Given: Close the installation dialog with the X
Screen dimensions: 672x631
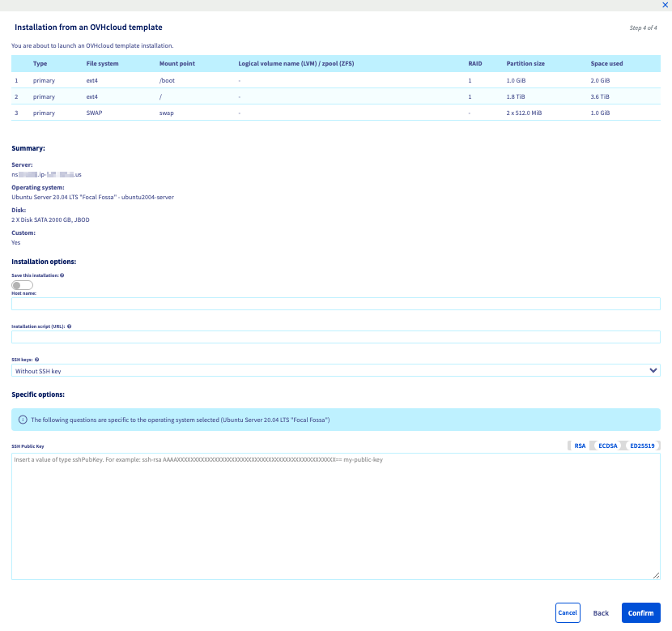Looking at the screenshot, I should pyautogui.click(x=665, y=5).
